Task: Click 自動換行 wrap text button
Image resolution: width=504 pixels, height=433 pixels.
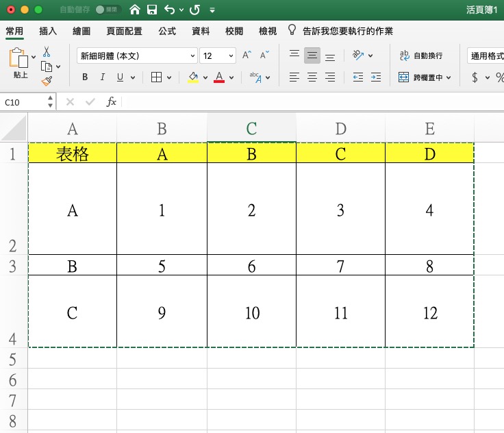Action: pos(420,55)
